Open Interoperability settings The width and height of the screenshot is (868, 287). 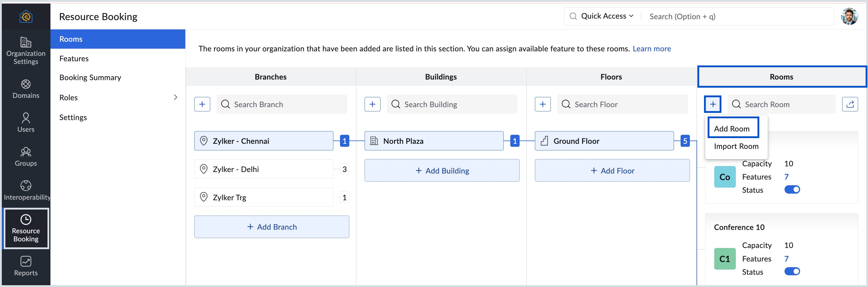pos(26,190)
